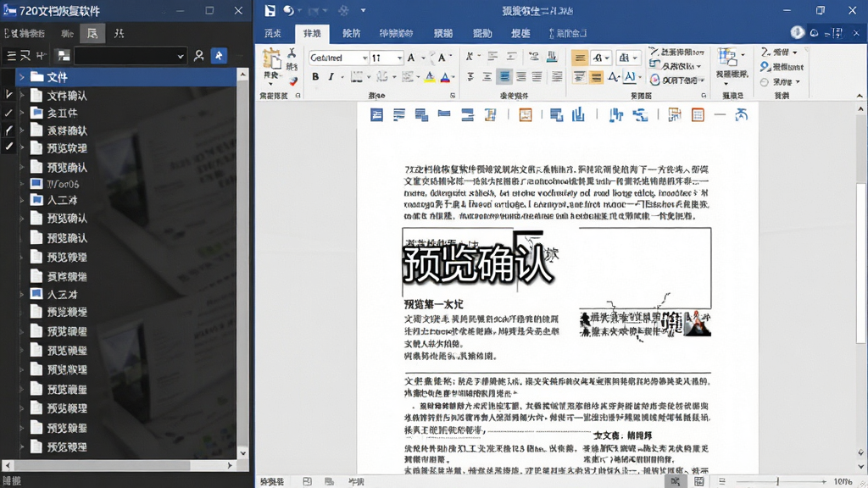Click the active center-align paragraph button

tap(504, 77)
